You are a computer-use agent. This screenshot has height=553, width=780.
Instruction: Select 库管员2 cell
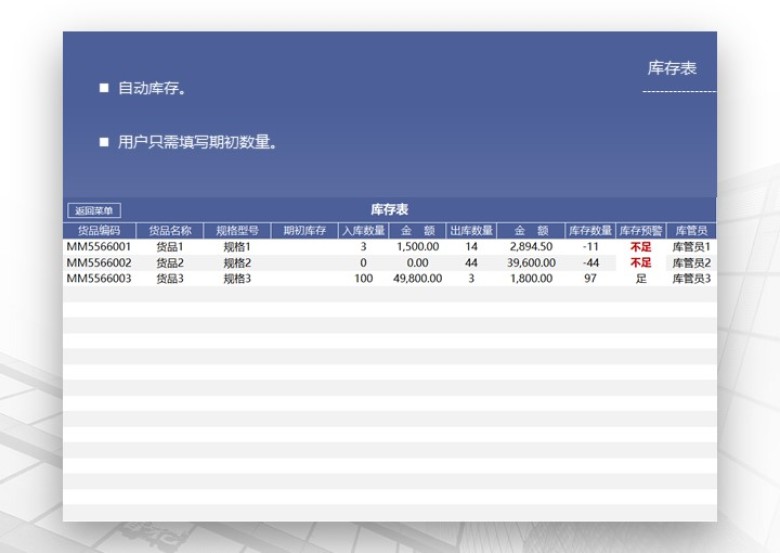pyautogui.click(x=691, y=263)
